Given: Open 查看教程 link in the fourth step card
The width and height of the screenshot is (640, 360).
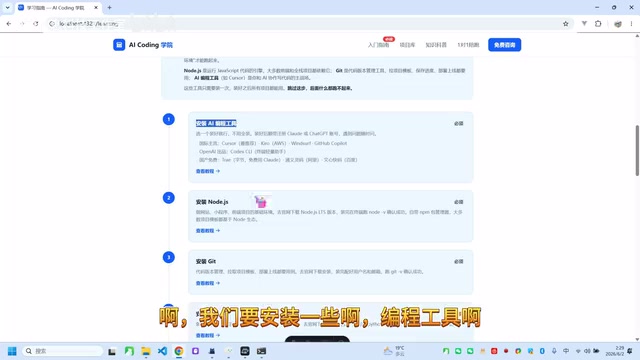Looking at the screenshot, I should pyautogui.click(x=208, y=335).
